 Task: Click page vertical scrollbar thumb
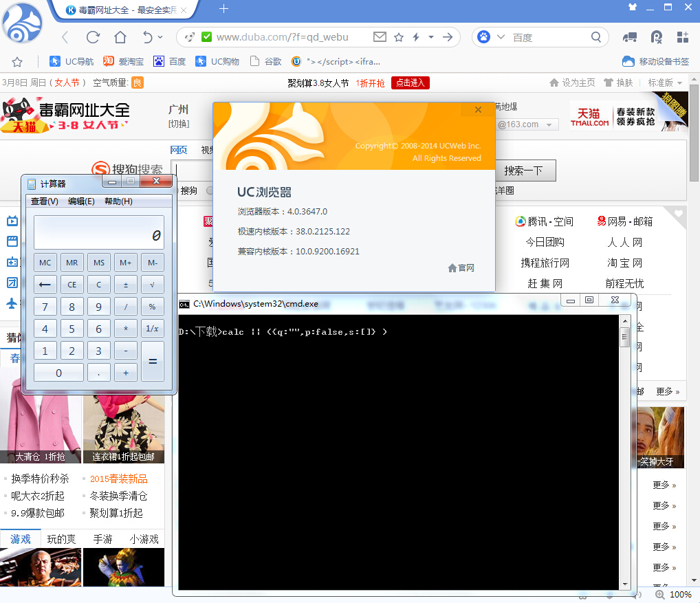[x=694, y=133]
